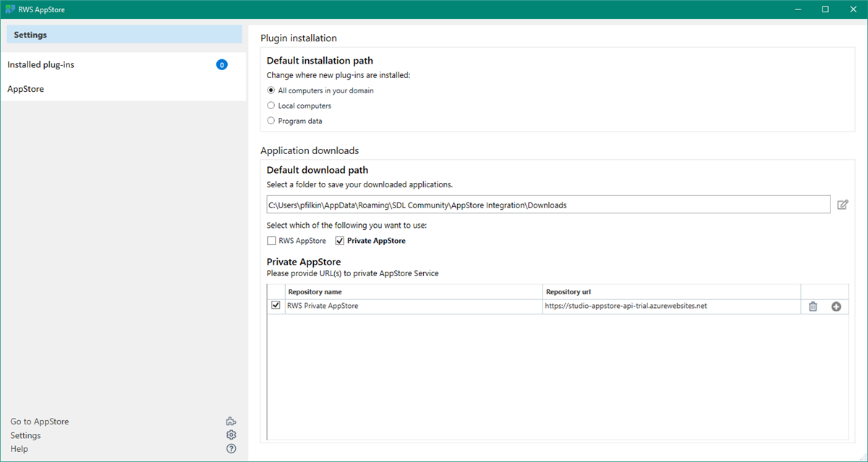Click the installed plug-ins count badge
This screenshot has height=462, width=868.
pos(222,64)
